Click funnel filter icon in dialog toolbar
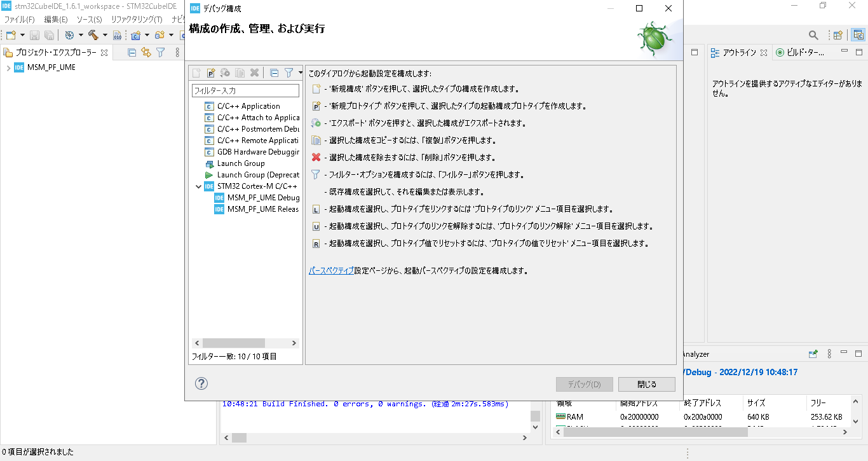The image size is (868, 461). 288,72
